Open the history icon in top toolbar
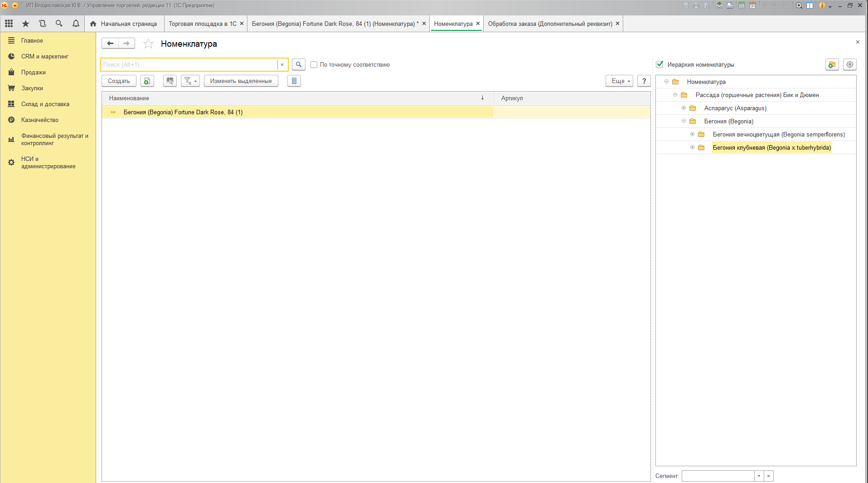The image size is (868, 483). coord(42,24)
